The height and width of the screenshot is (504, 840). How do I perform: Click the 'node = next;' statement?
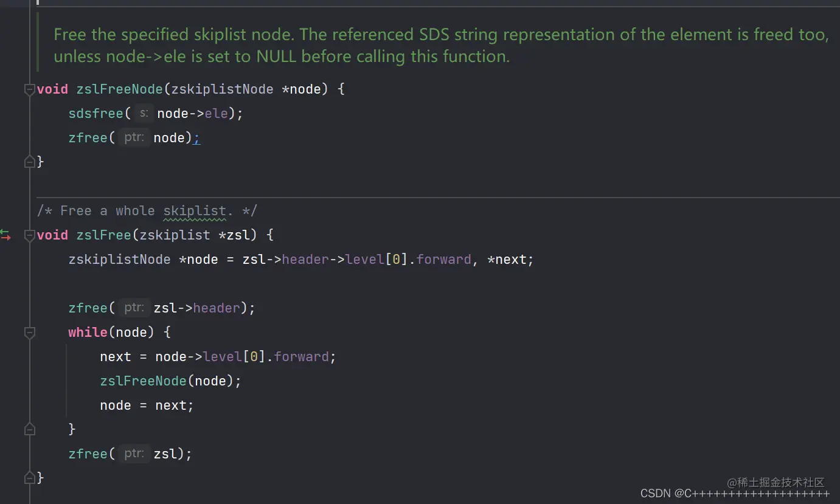147,406
